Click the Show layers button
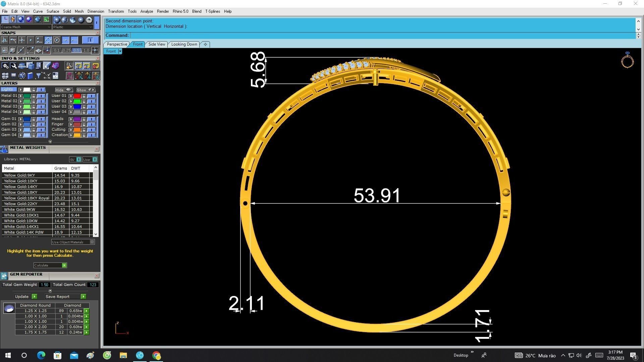Viewport: 644px width, 362px height. 86,90
